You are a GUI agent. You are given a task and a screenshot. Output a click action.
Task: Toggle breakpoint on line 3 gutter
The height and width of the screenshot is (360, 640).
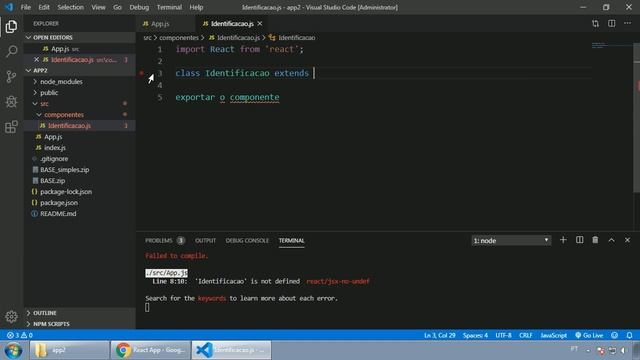point(142,73)
